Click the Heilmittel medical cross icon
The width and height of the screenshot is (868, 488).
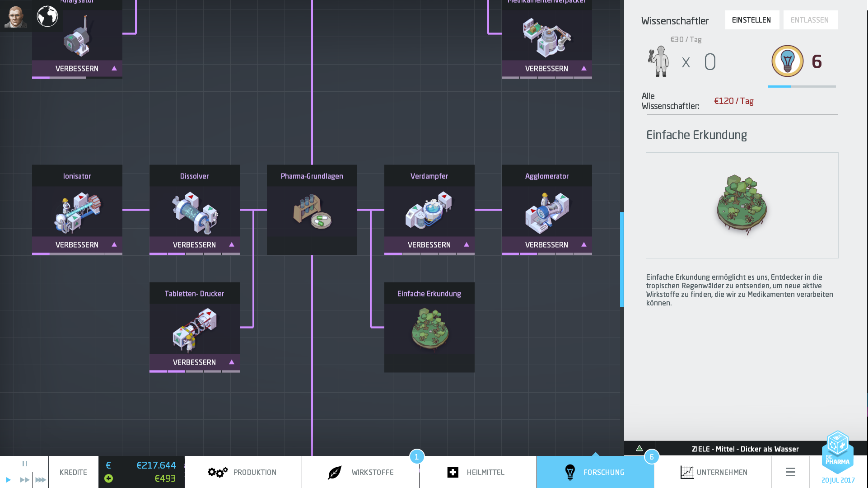(453, 472)
